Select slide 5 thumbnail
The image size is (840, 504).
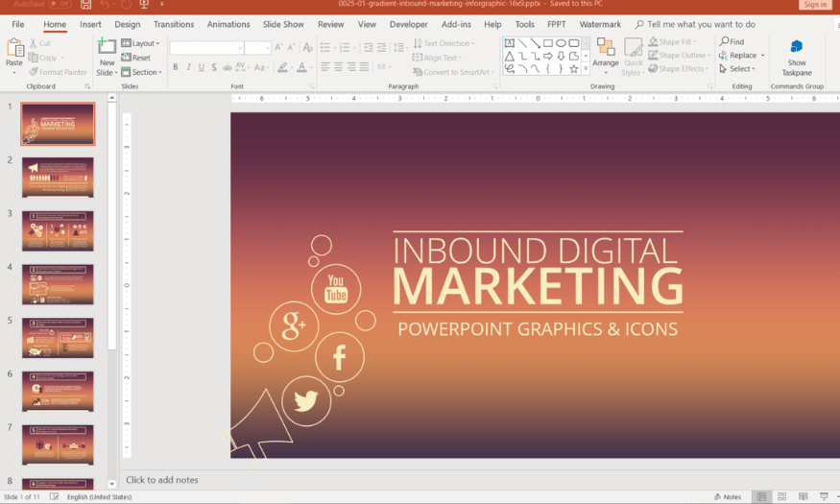coord(58,338)
